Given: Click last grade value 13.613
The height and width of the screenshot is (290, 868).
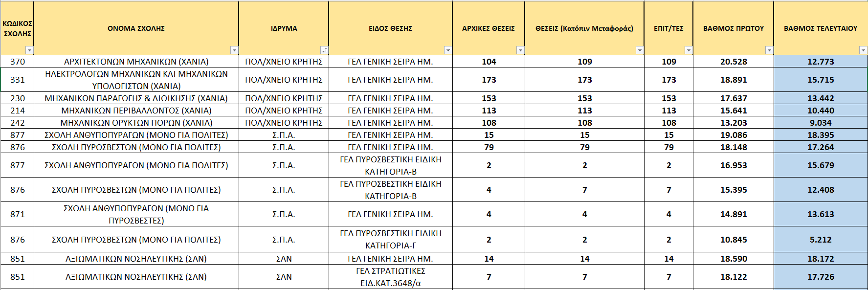Looking at the screenshot, I should click(x=821, y=214).
